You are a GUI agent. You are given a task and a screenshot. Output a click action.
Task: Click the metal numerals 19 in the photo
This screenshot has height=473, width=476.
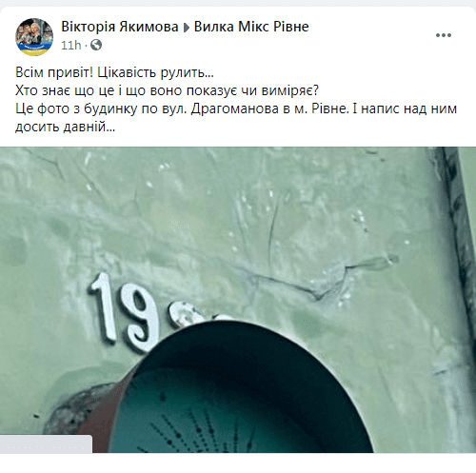[x=124, y=312]
